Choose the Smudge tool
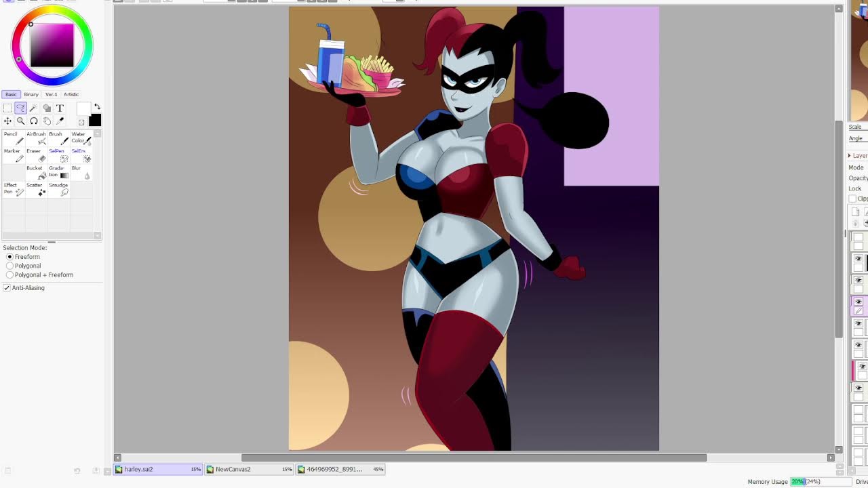The image size is (868, 488). [x=59, y=188]
